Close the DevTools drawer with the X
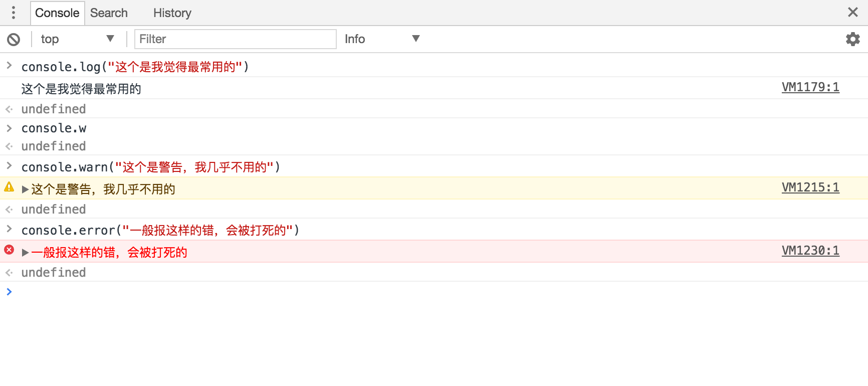868x386 pixels. [x=853, y=12]
